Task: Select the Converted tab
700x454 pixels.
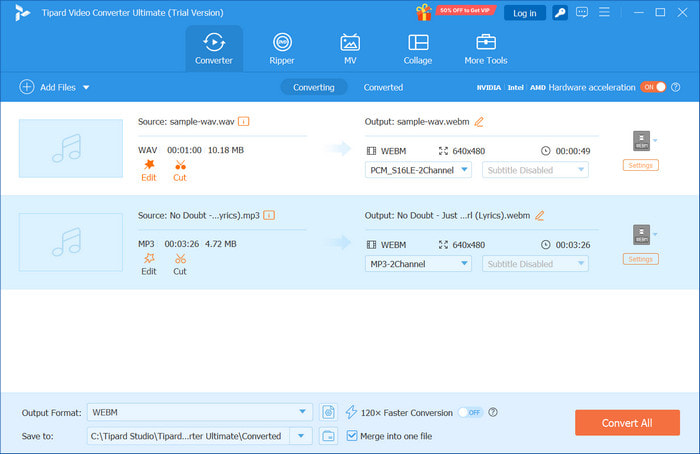Action: coord(383,87)
